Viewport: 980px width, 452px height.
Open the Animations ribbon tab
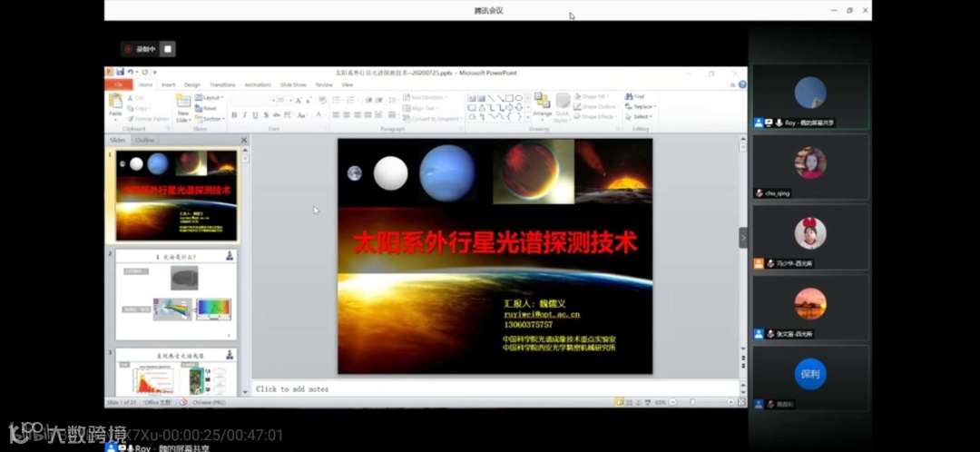[258, 85]
